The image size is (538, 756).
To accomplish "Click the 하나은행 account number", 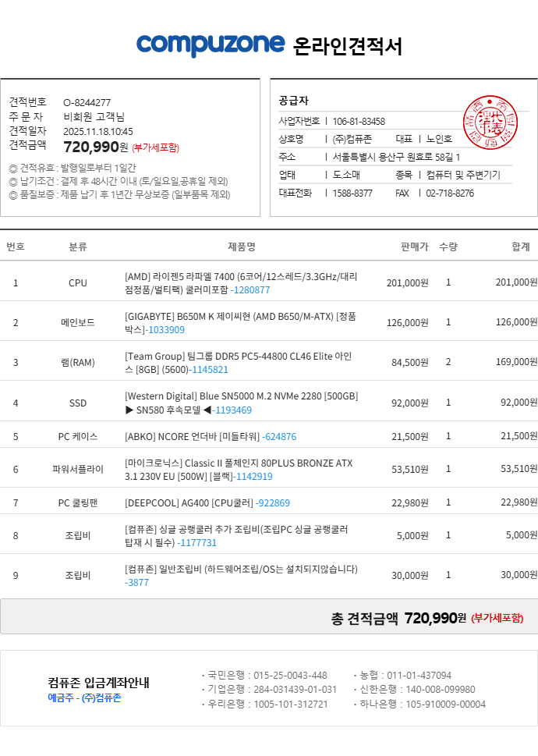I will pyautogui.click(x=444, y=704).
